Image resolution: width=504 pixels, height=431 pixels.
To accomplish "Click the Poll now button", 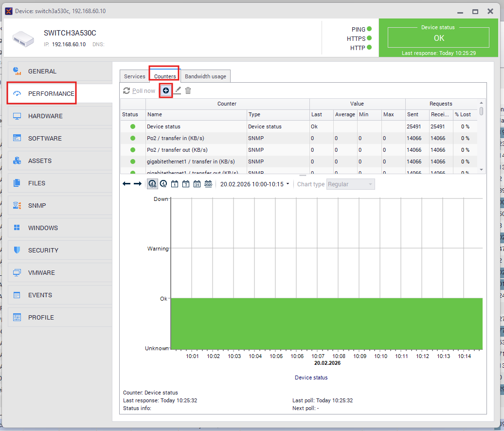I will pos(140,91).
